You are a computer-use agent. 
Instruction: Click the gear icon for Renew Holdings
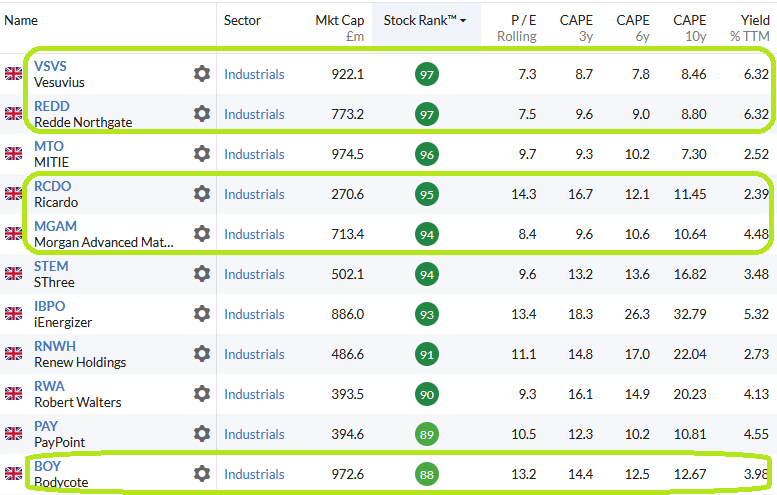[x=202, y=354]
